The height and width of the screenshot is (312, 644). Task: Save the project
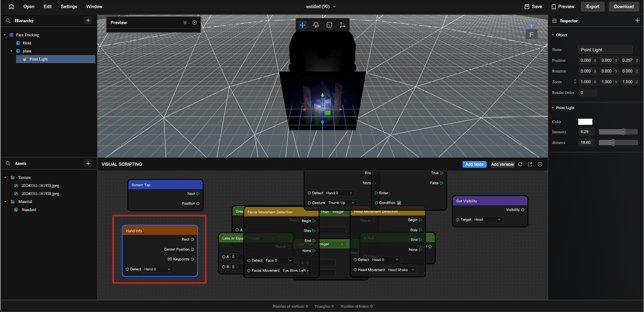click(533, 6)
